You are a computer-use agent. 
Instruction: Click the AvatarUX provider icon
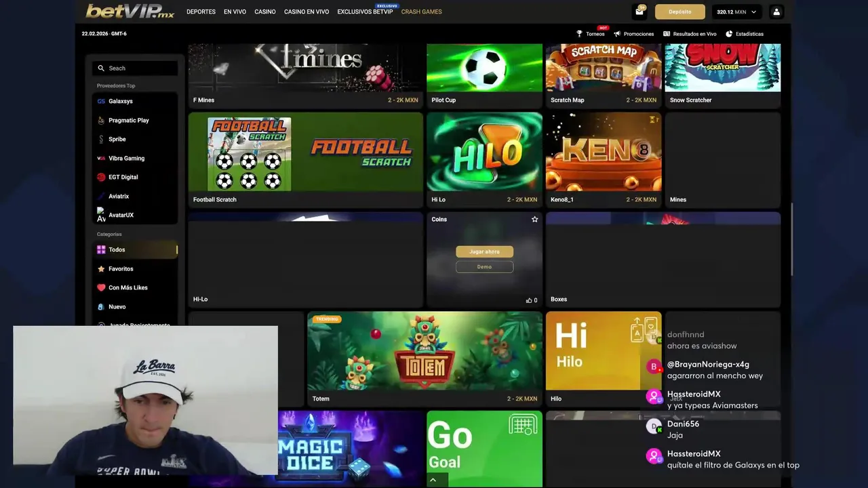(101, 215)
